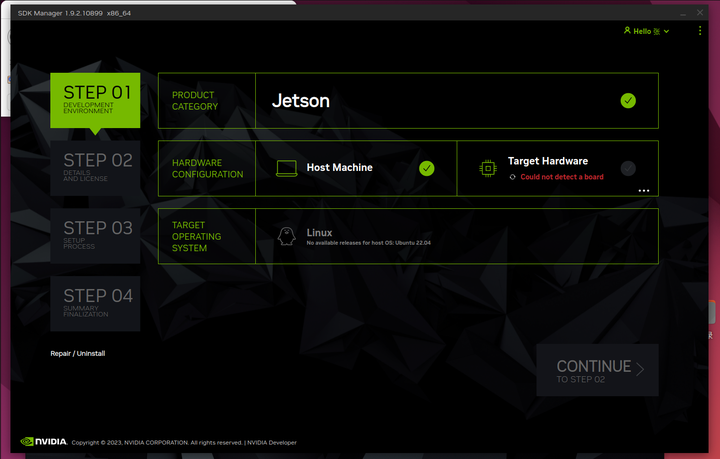The image size is (720, 459).
Task: Open the three-dot options menu
Action: (700, 31)
